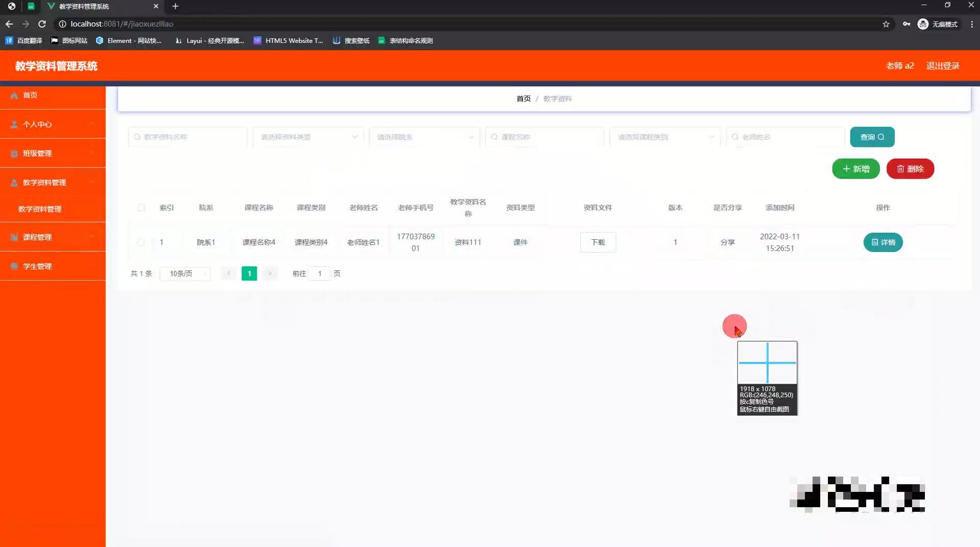Click 退出登录 to log out

[943, 66]
